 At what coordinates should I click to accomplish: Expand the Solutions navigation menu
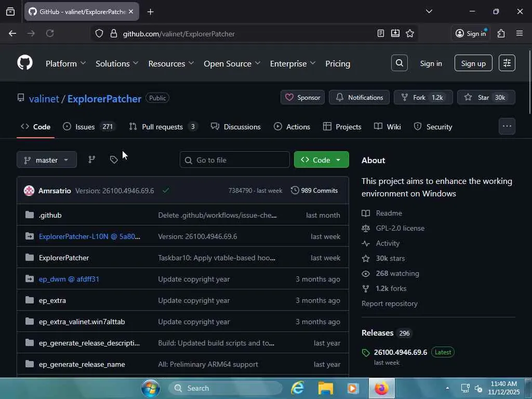(x=117, y=63)
